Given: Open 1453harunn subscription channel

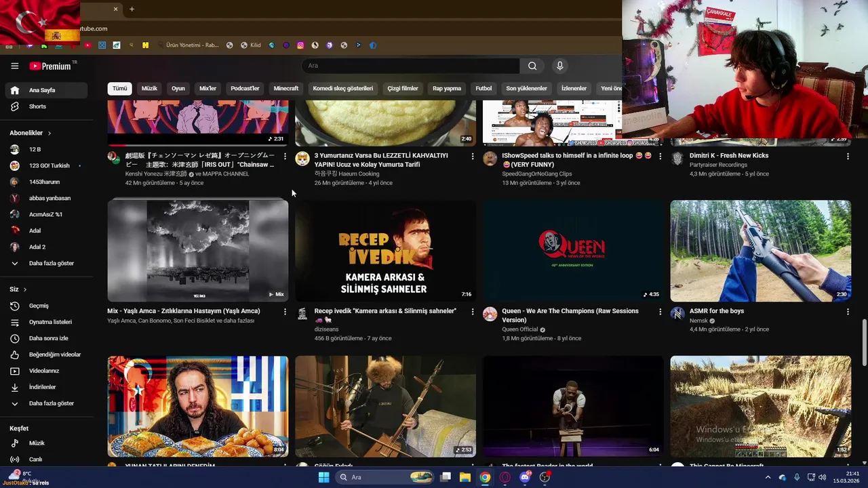Looking at the screenshot, I should tap(46, 182).
